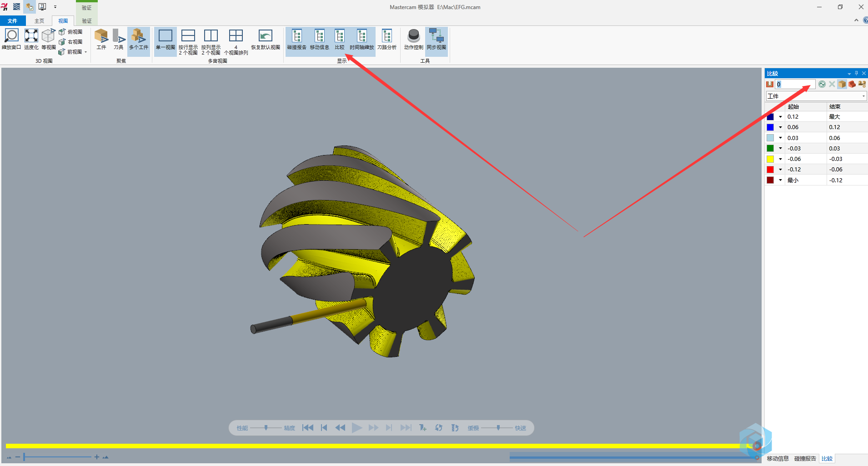
Task: Switch to 等视图 isometric view
Action: 49,39
